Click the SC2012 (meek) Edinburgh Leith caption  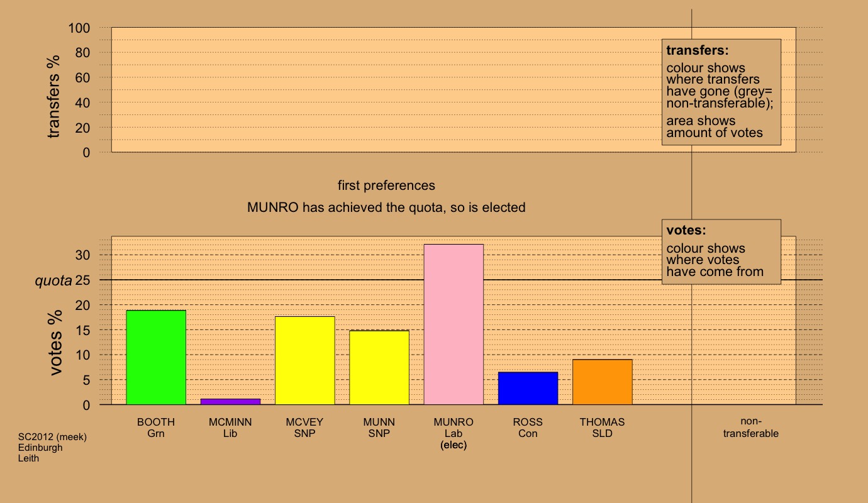coord(52,448)
